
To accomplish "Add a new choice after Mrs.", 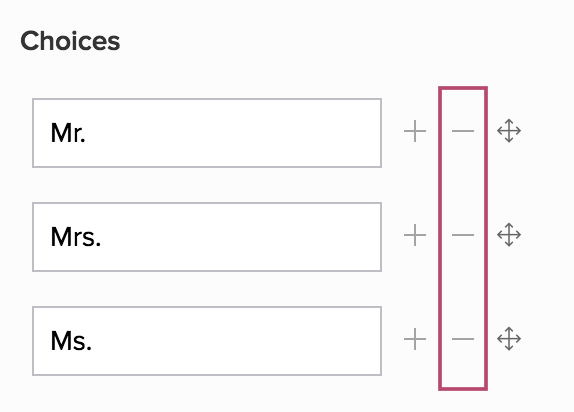I will click(415, 235).
